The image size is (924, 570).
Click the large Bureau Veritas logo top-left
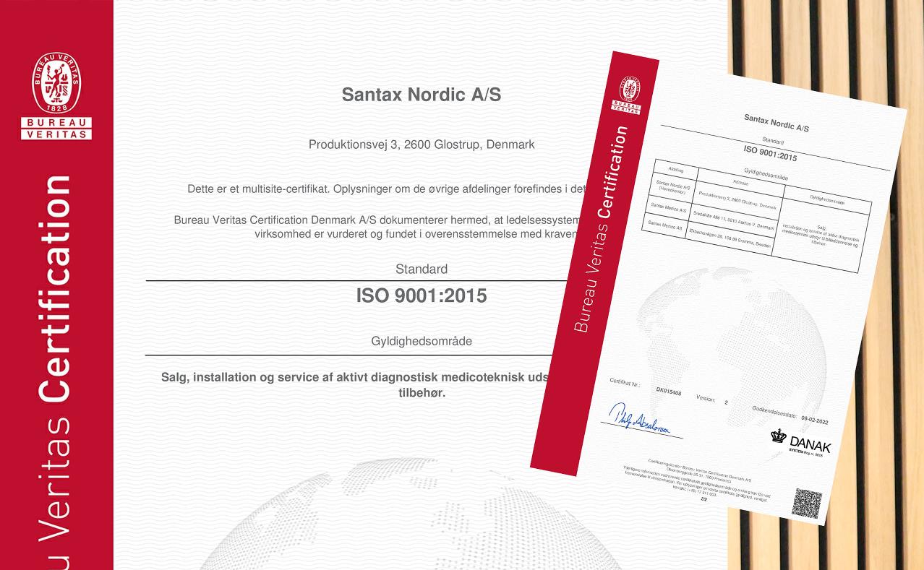pos(56,96)
